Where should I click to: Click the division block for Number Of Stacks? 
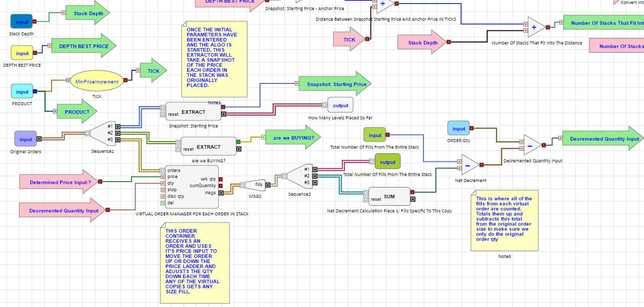[536, 27]
